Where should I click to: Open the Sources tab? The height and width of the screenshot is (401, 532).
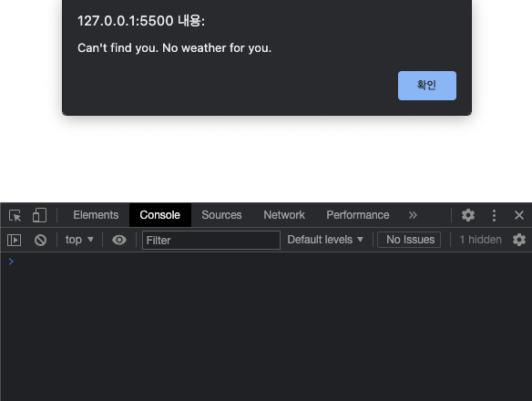point(221,215)
